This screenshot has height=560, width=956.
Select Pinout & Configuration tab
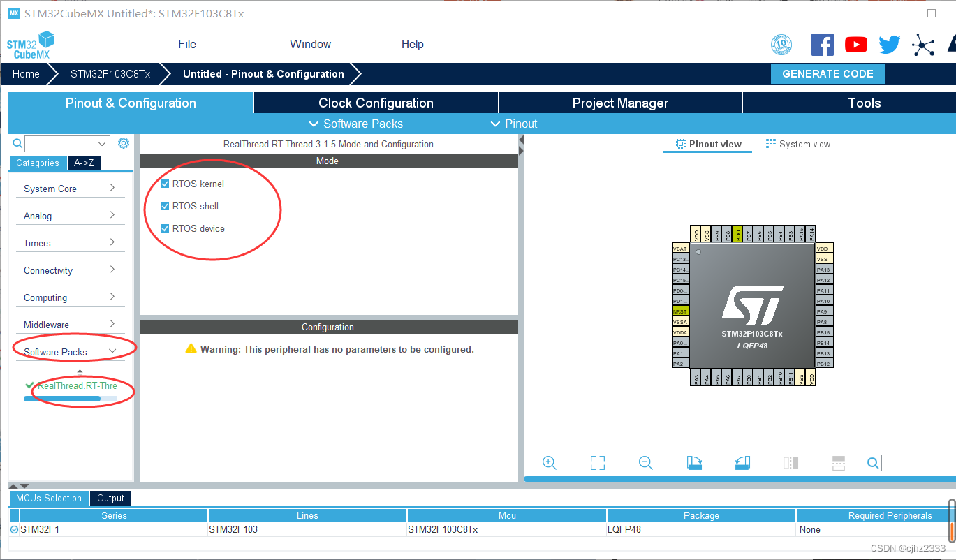pos(131,103)
